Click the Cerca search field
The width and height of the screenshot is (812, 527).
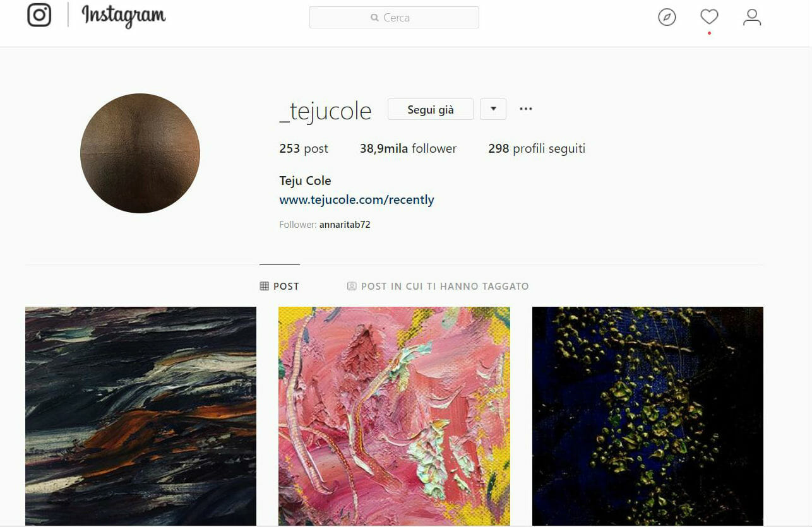[x=394, y=18]
